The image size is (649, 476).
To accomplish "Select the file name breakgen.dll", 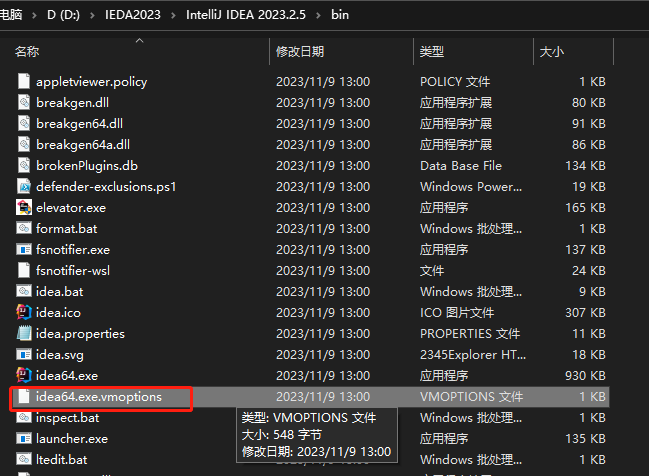I will 72,103.
